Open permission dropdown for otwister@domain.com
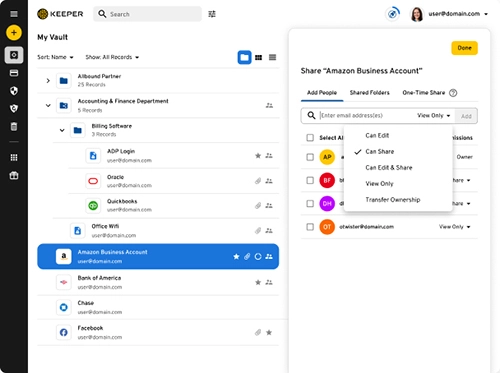The width and height of the screenshot is (500, 373). click(454, 227)
